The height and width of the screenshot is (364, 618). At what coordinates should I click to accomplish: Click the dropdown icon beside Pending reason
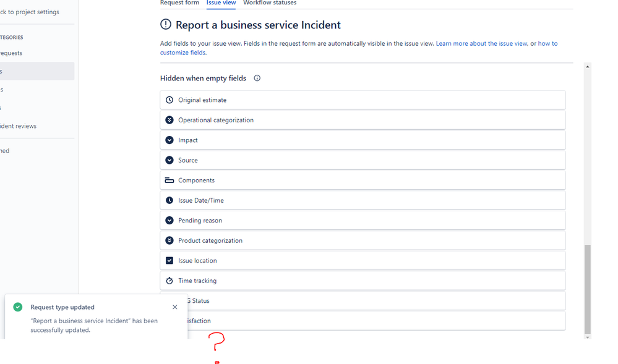coord(170,221)
